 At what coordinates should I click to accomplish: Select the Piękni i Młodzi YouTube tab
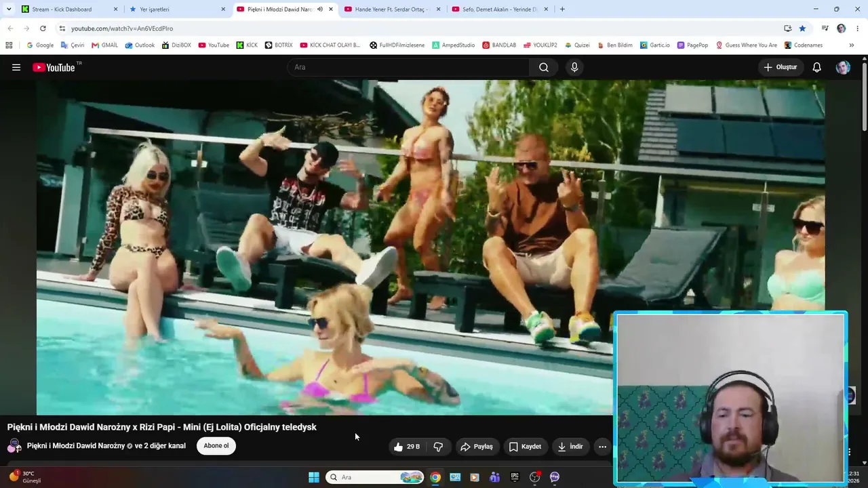tap(285, 9)
